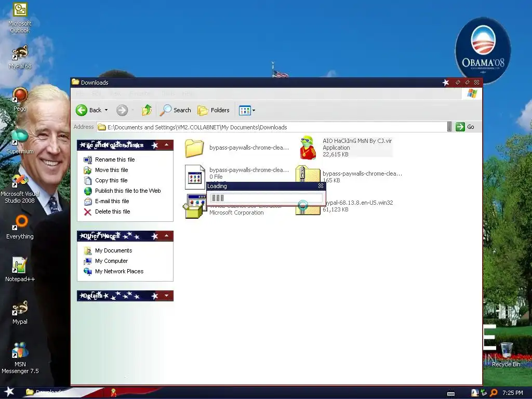Screen dimensions: 532x399
Task: Click the grey Forward arrow button
Action: 122,110
